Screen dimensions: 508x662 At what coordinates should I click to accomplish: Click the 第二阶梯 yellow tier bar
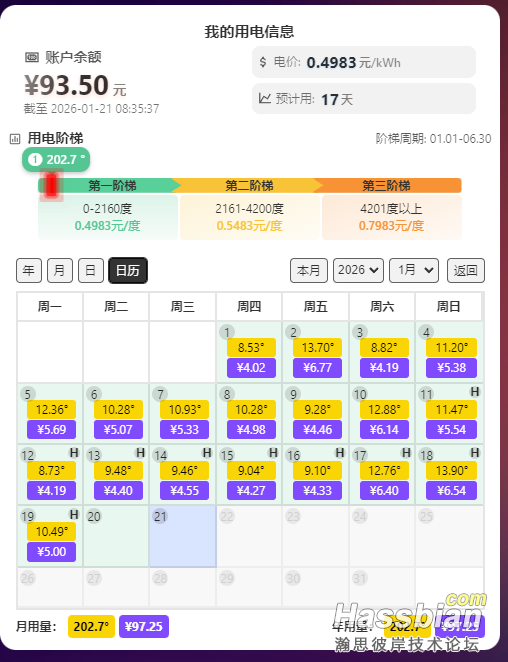249,185
